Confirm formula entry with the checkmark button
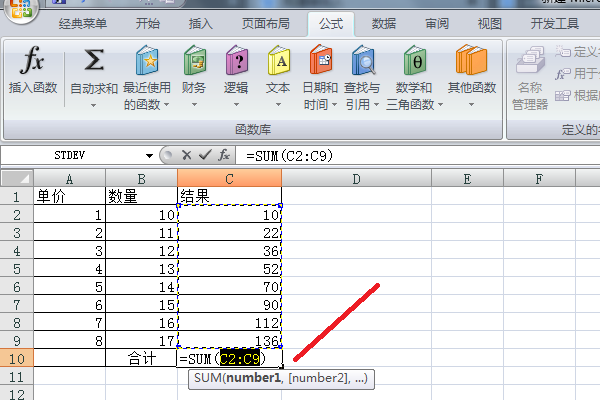 coord(204,155)
